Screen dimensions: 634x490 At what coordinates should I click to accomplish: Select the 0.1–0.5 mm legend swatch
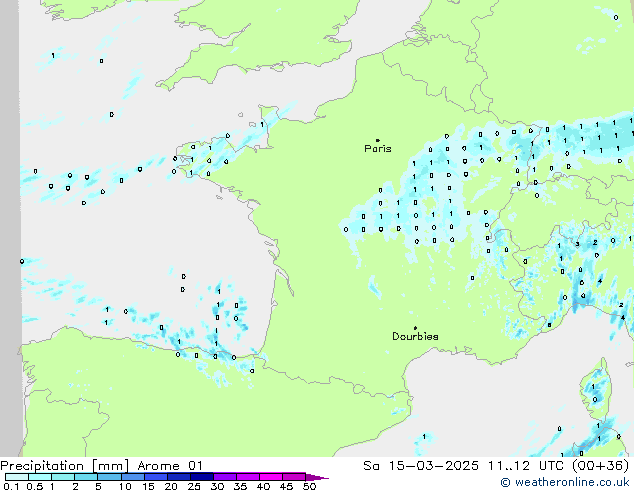pyautogui.click(x=17, y=477)
